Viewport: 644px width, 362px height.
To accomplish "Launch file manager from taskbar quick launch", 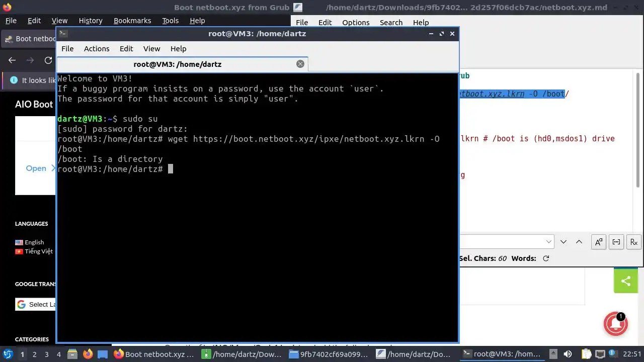I will [72, 354].
